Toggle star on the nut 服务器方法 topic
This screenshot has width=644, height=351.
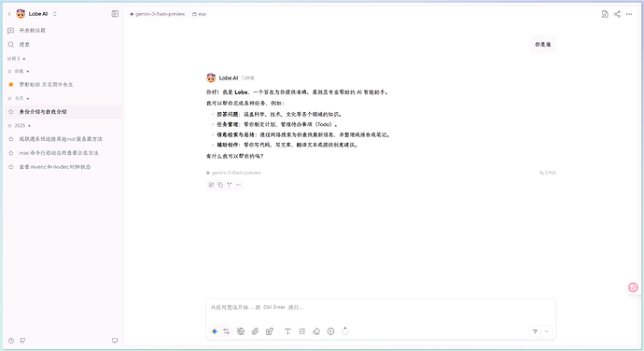[11, 139]
